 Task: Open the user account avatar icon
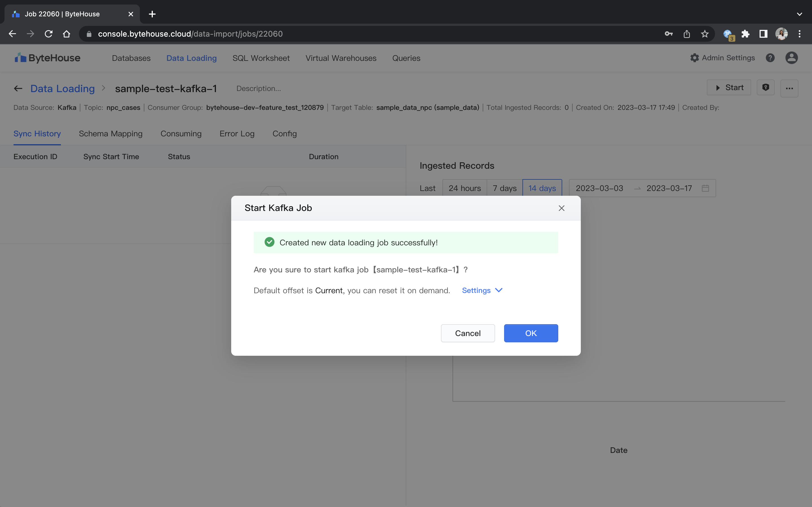791,58
